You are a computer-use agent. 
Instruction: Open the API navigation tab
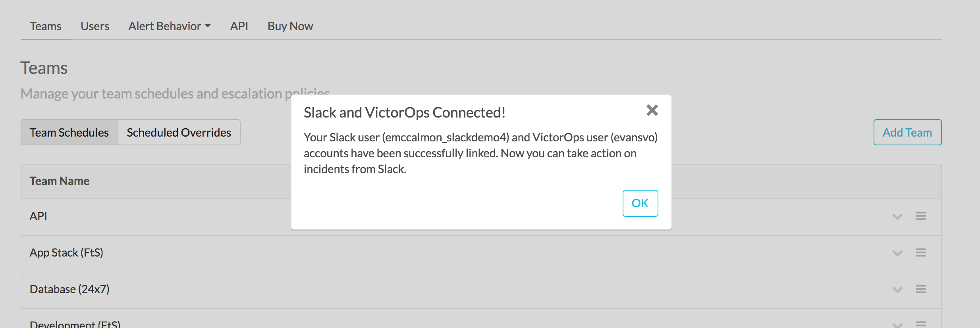239,26
